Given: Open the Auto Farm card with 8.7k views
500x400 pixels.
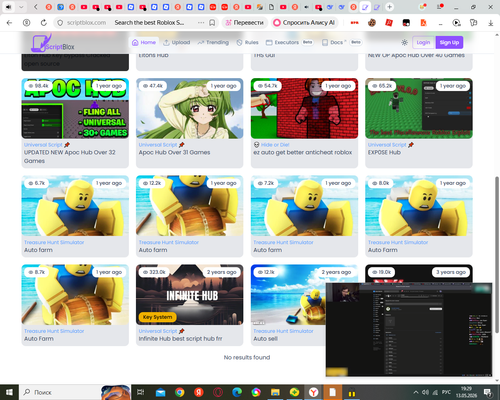Looking at the screenshot, I should [x=75, y=305].
